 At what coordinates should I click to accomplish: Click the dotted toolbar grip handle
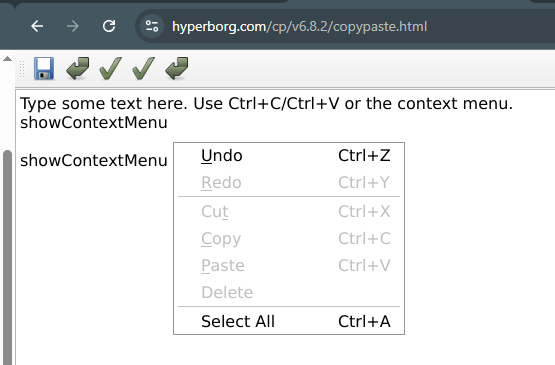(x=22, y=69)
